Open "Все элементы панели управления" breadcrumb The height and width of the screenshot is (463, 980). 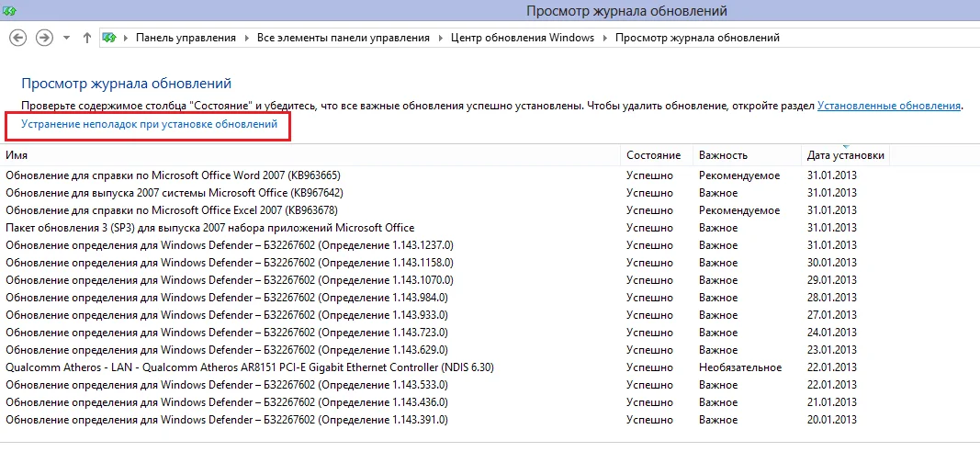(344, 38)
